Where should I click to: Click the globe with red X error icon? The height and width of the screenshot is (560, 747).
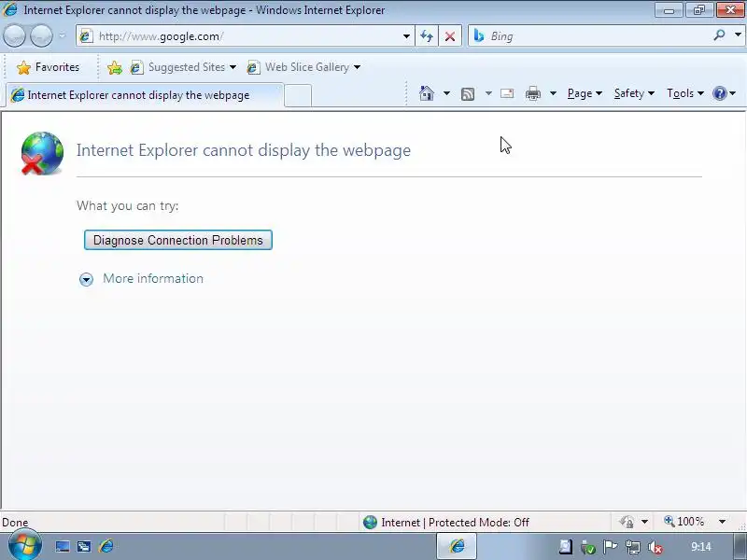coord(42,153)
